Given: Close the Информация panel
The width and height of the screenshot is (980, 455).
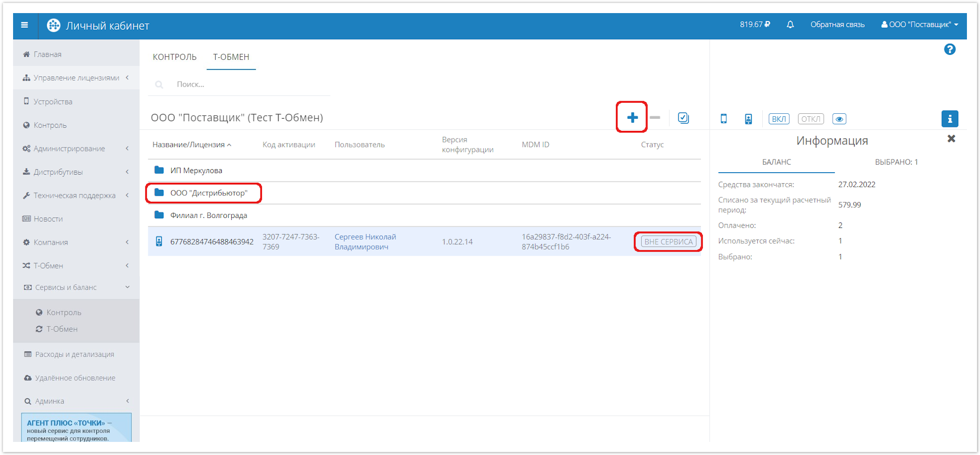Looking at the screenshot, I should [x=951, y=139].
